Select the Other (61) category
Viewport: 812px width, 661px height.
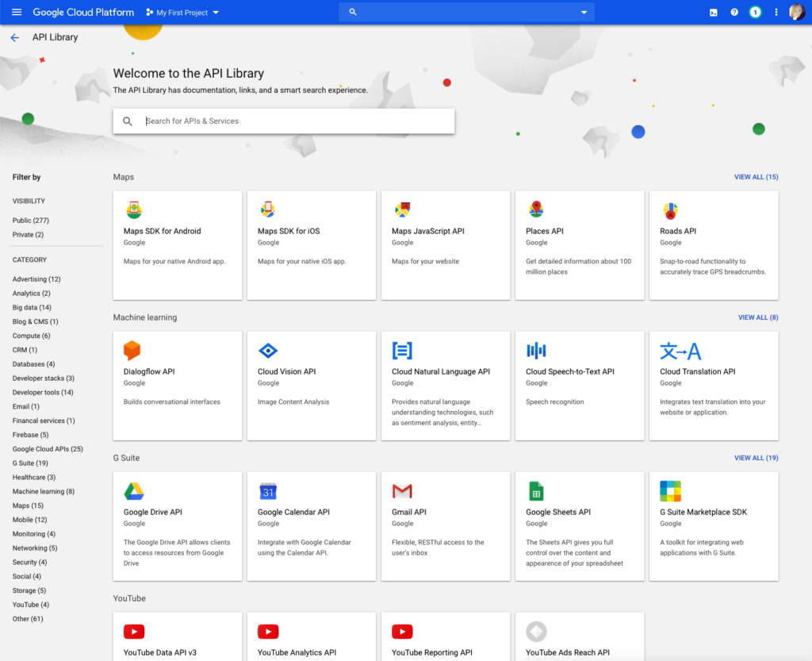(28, 619)
